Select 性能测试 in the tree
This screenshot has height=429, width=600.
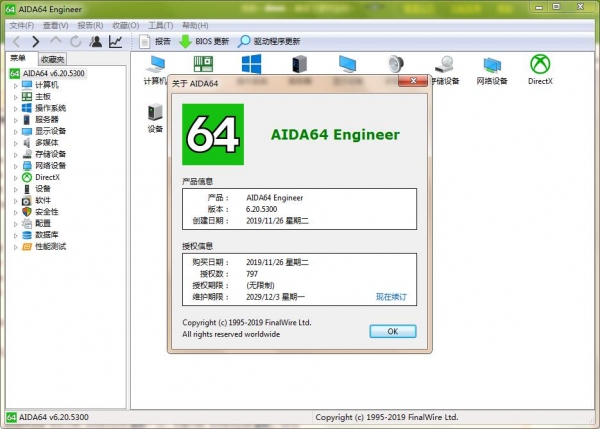[51, 246]
